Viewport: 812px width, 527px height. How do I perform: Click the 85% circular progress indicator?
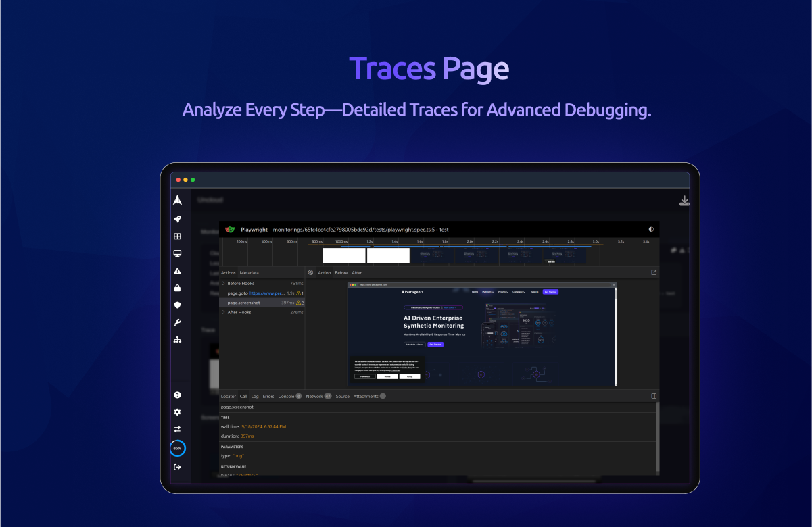point(178,448)
